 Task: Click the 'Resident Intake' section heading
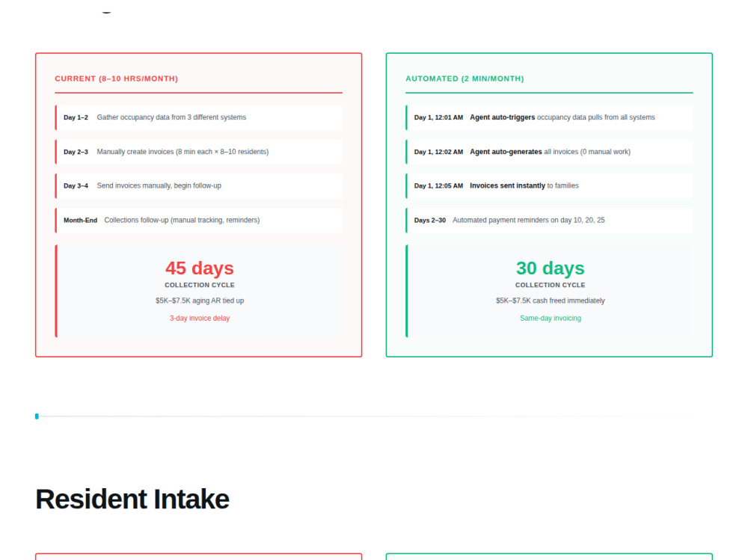click(x=132, y=499)
